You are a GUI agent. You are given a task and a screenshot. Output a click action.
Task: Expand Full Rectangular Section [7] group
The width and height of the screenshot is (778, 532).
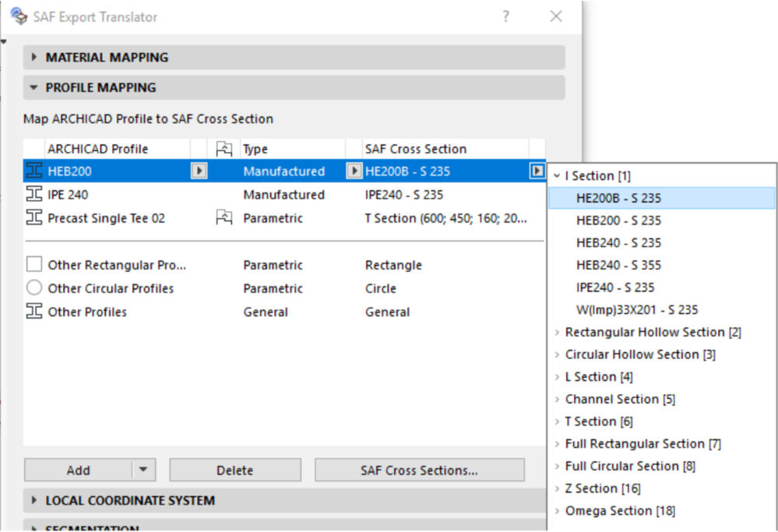click(x=557, y=444)
